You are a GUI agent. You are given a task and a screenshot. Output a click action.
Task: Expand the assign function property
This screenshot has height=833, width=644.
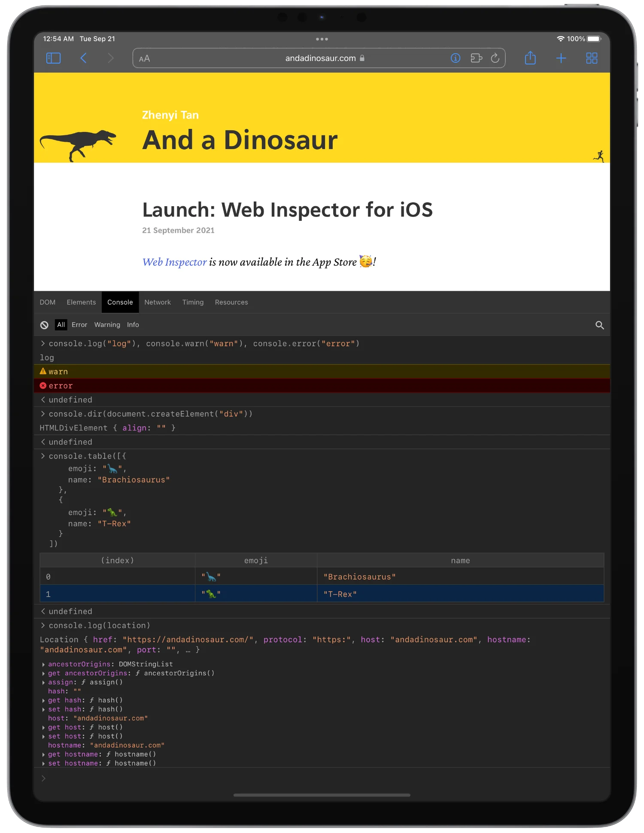(44, 682)
